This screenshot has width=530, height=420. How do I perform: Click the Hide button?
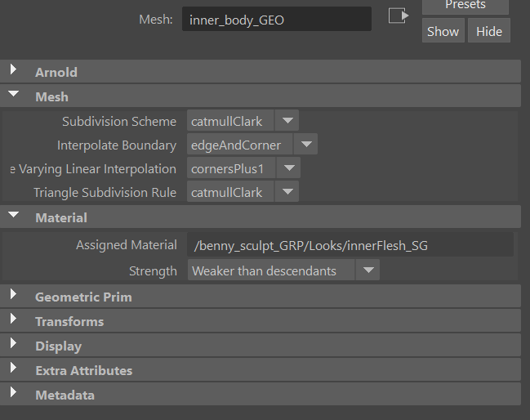point(489,31)
